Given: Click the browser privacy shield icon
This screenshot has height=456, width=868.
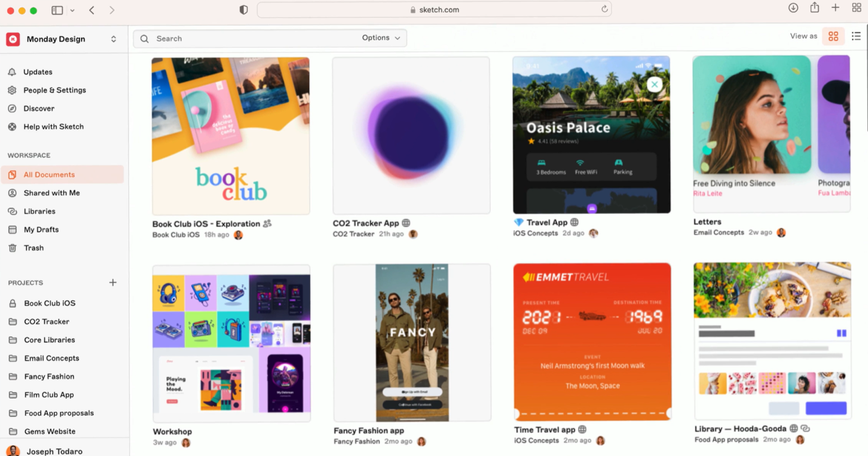Looking at the screenshot, I should [243, 9].
